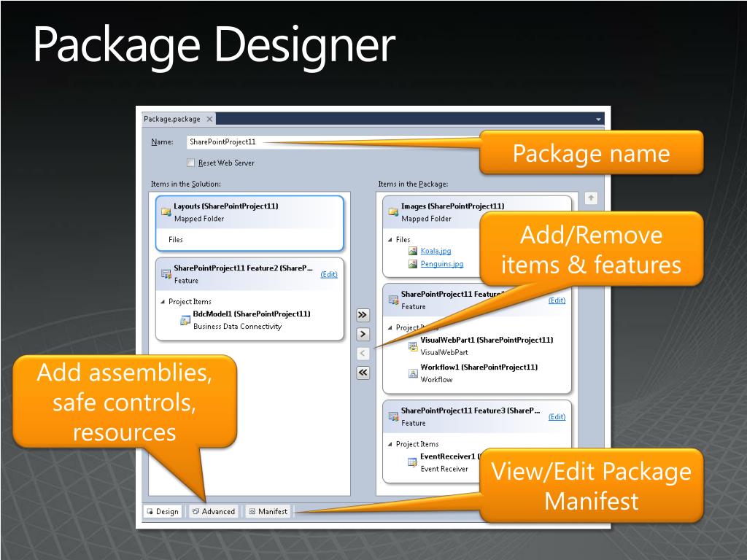This screenshot has width=747, height=560.
Task: Click the single left arrow remove button
Action: (x=363, y=354)
